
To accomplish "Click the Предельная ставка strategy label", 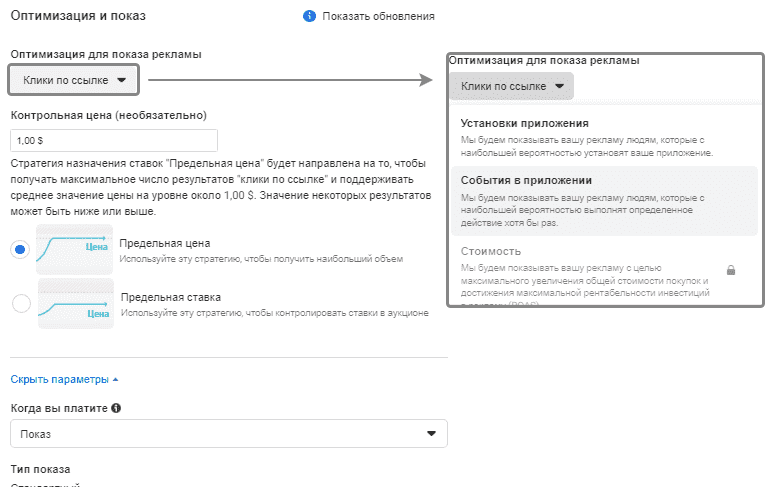I will (x=171, y=297).
